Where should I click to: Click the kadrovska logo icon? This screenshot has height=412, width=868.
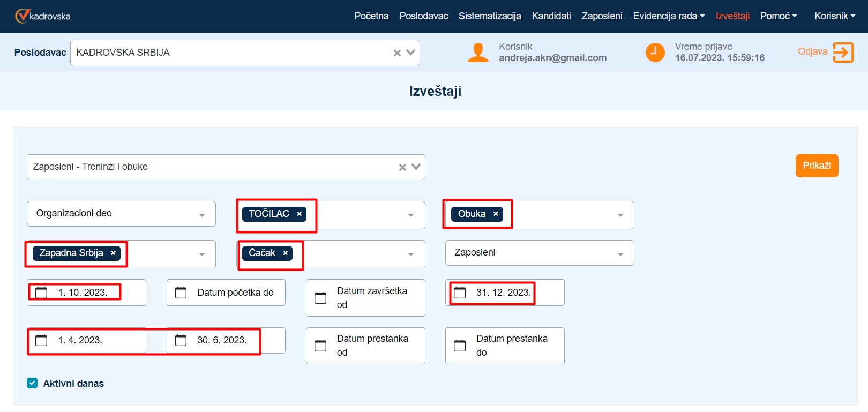tap(22, 16)
